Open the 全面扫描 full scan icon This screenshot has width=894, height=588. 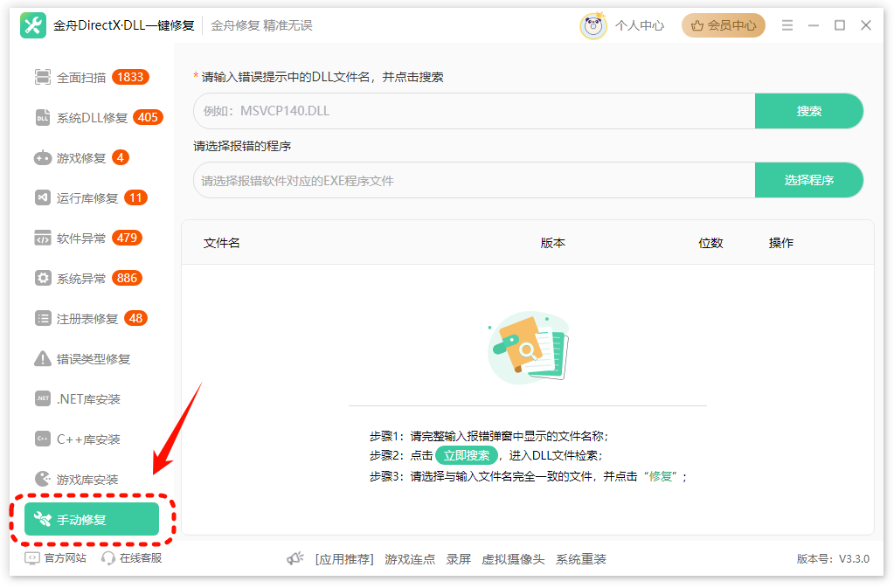tap(43, 77)
